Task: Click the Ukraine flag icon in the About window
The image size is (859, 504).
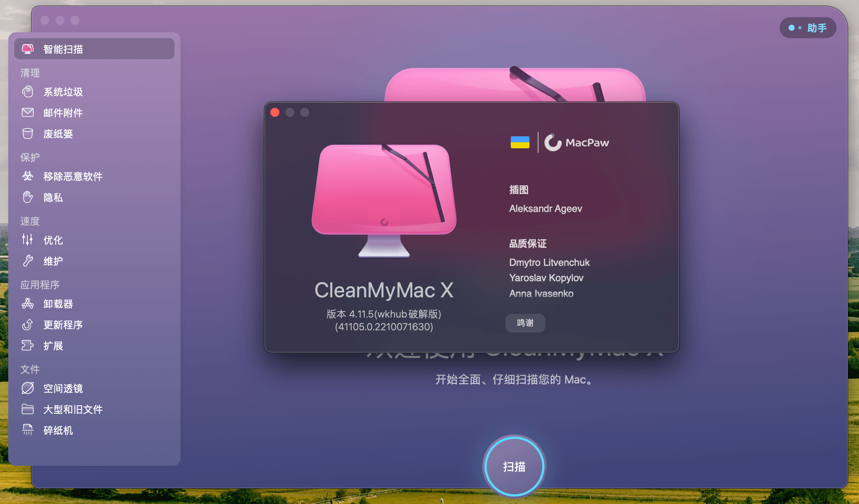Action: coord(520,142)
